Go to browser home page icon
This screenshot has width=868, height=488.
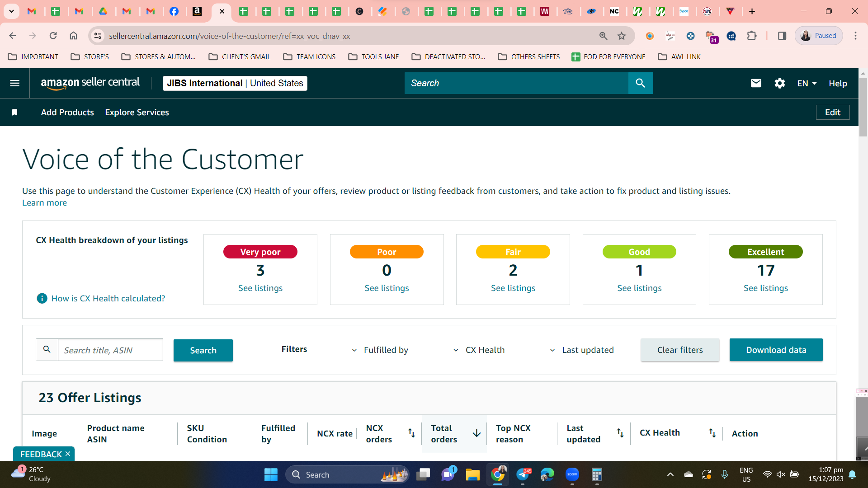pos(73,36)
